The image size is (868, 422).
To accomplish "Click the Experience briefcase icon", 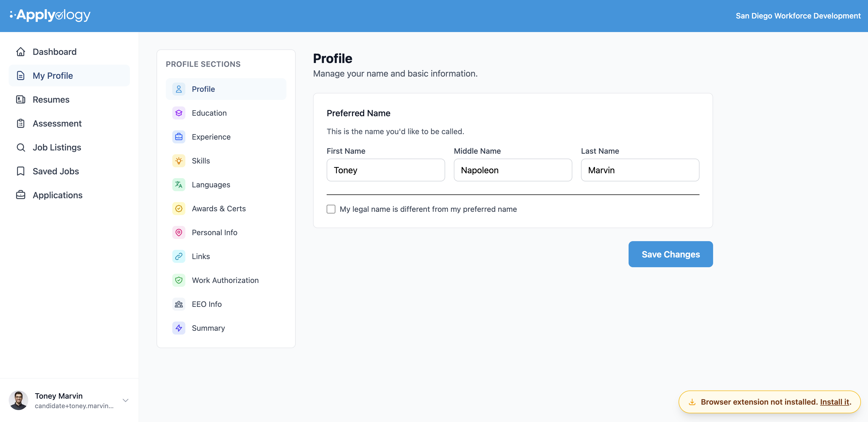I will coord(179,137).
